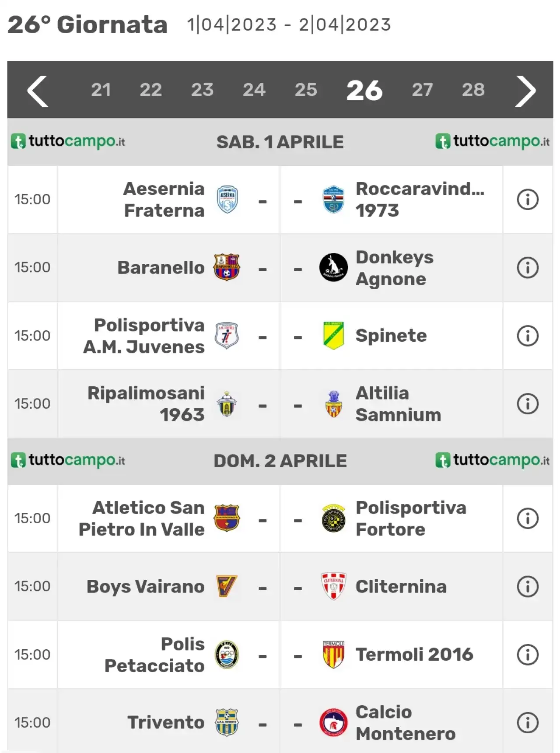Go to previous matchday with left arrow
Viewport: 560px width, 753px height.
38,91
